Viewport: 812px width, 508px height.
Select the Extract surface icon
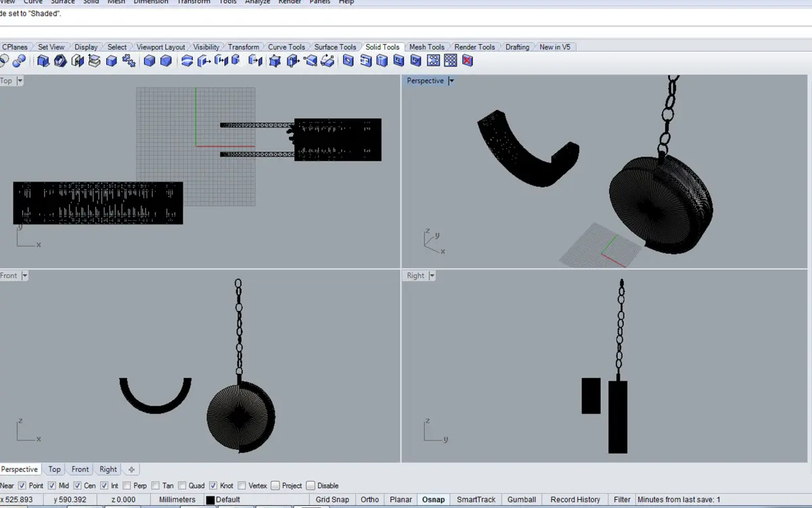[x=94, y=61]
